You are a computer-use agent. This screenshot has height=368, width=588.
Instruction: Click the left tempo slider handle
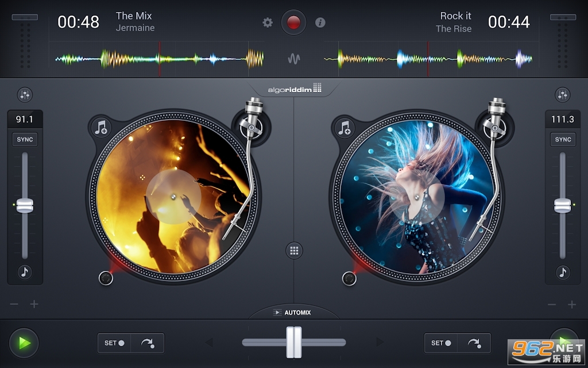click(x=25, y=205)
